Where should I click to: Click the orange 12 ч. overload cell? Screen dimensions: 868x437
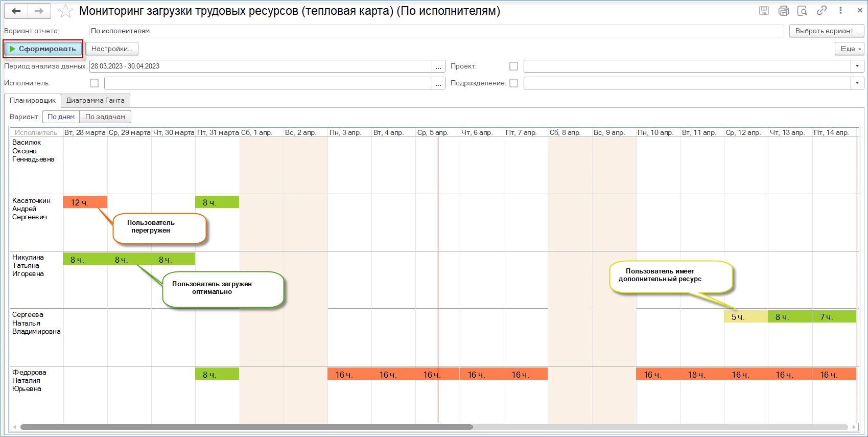85,202
